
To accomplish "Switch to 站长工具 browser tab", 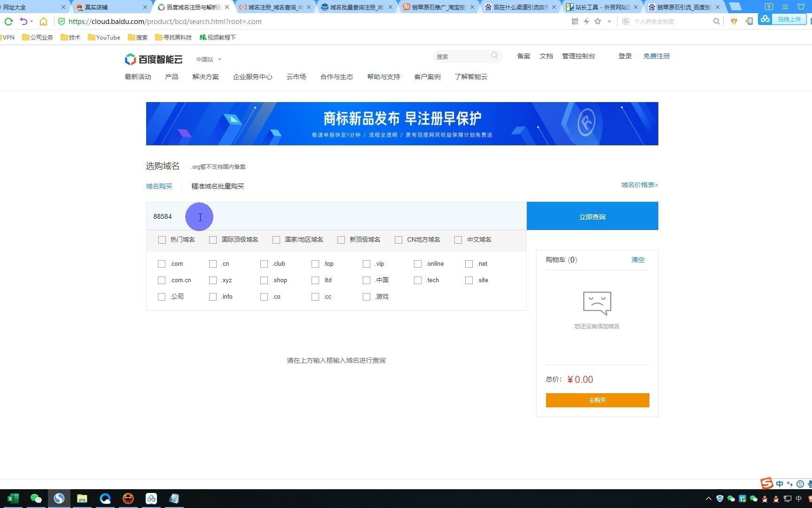I will (602, 7).
